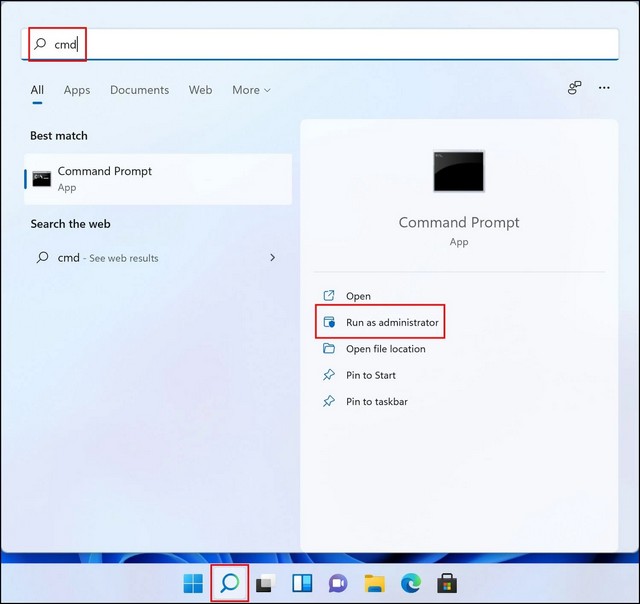Open the three-dot more options menu

click(x=604, y=88)
